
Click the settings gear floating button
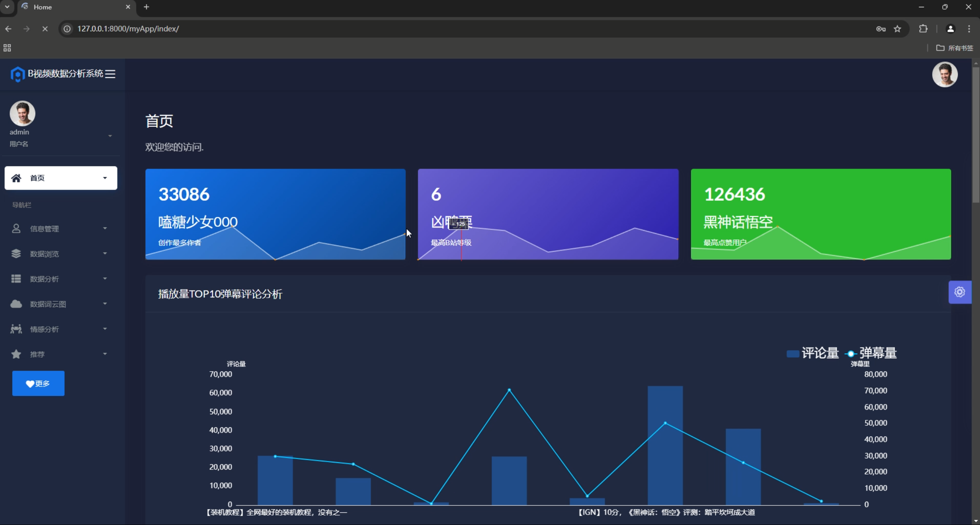click(959, 292)
